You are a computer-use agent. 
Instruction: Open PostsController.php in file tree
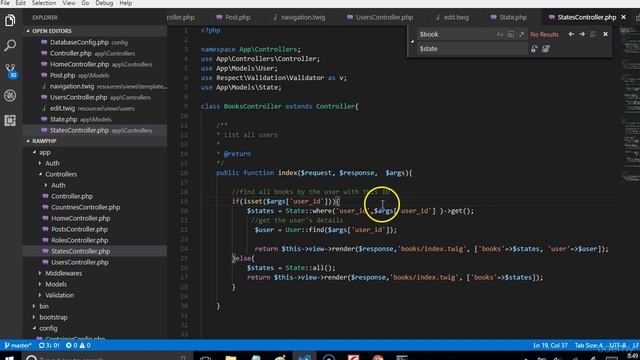(x=95, y=229)
